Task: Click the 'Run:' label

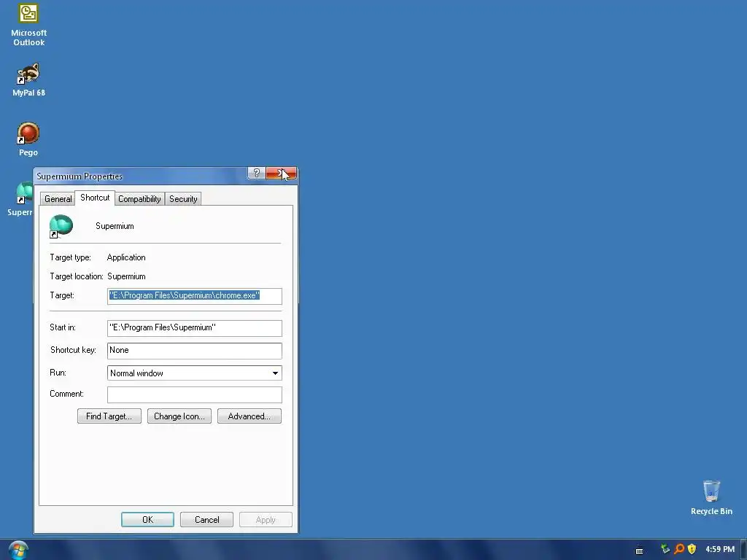Action: (x=58, y=373)
